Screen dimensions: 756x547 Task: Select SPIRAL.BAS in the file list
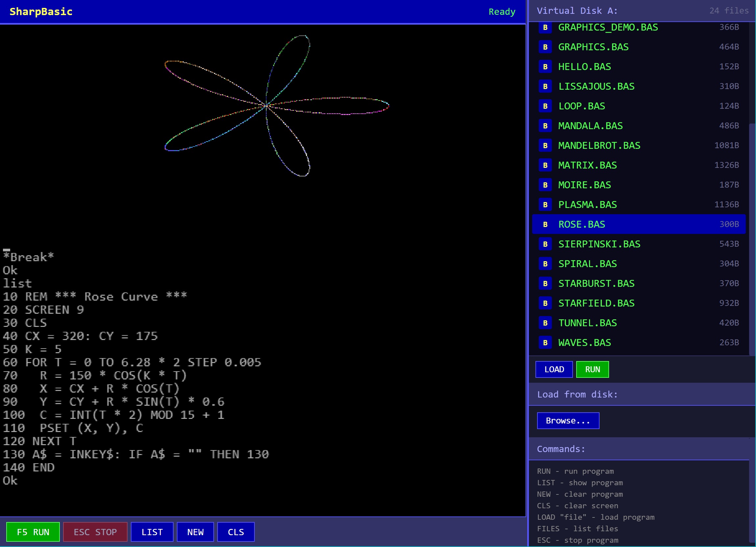(x=587, y=264)
